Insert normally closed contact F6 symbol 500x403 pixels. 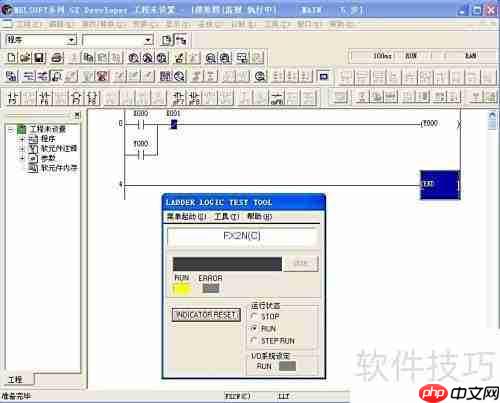point(44,98)
